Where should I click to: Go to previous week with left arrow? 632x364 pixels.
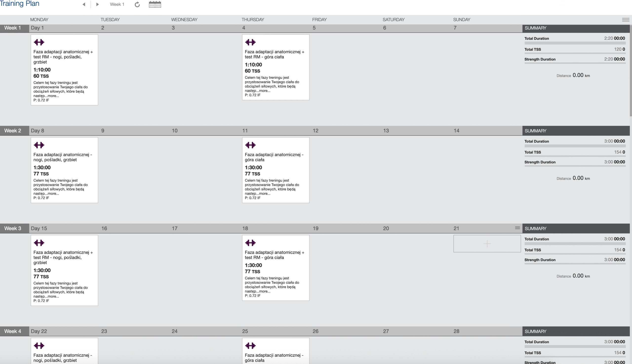(x=84, y=4)
